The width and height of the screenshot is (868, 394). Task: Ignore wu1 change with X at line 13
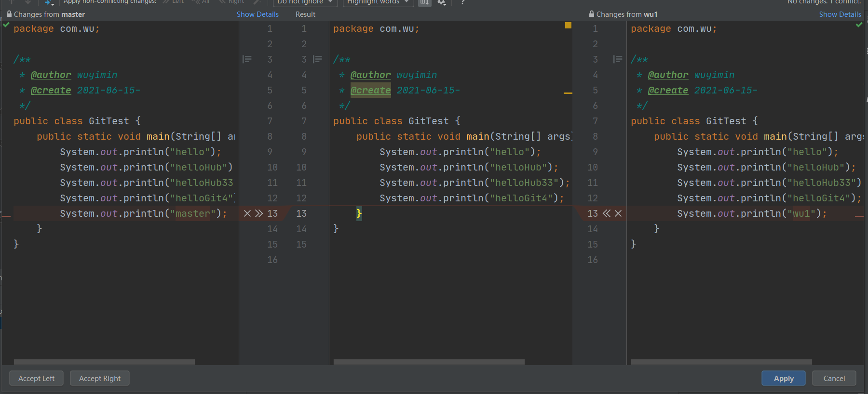point(618,213)
